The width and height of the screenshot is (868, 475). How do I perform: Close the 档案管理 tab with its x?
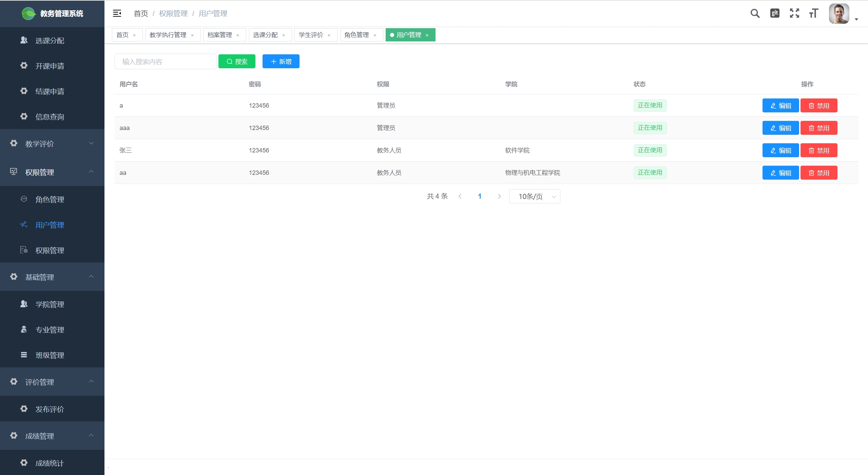(x=238, y=35)
